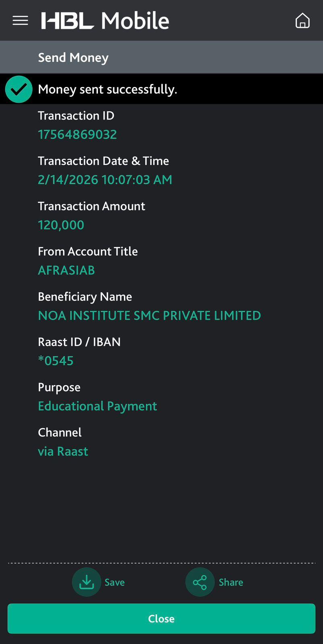Select the Send Money header
Viewport: 323px width, 644px height.
73,58
